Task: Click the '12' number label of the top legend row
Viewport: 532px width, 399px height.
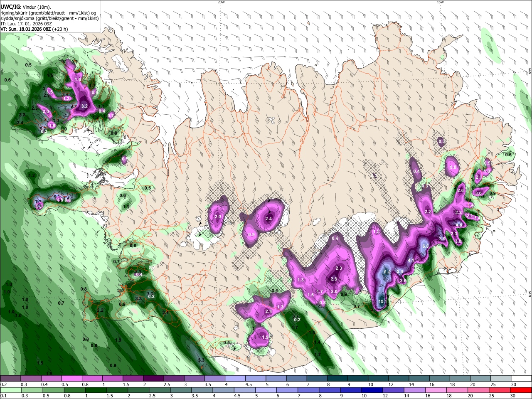Action: click(x=391, y=384)
